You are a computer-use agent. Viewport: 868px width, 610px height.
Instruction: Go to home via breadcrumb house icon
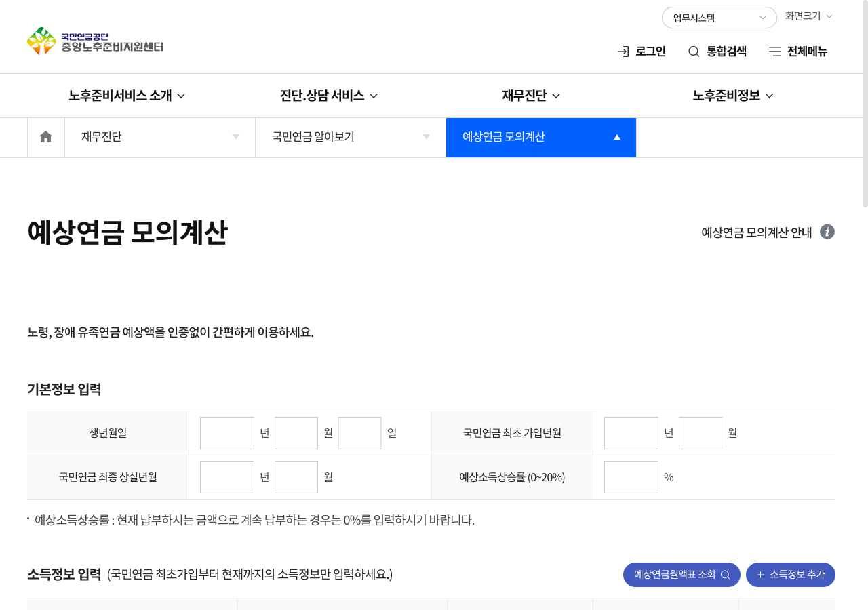[46, 137]
